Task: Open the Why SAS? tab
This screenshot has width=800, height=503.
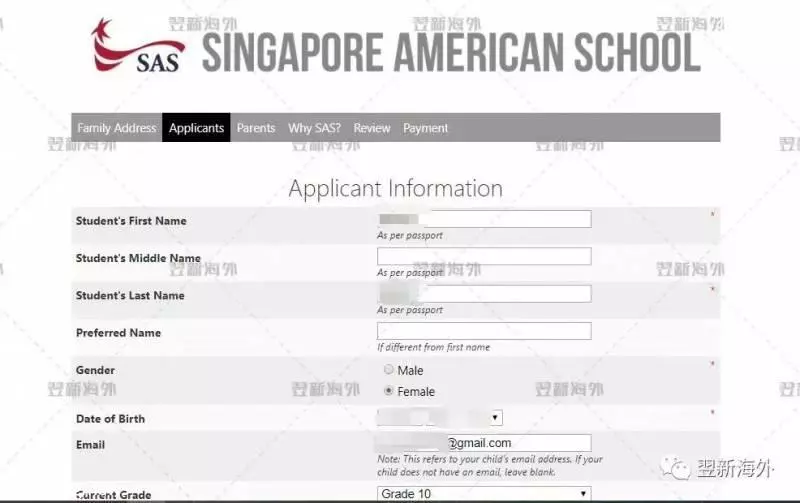Action: 314,128
